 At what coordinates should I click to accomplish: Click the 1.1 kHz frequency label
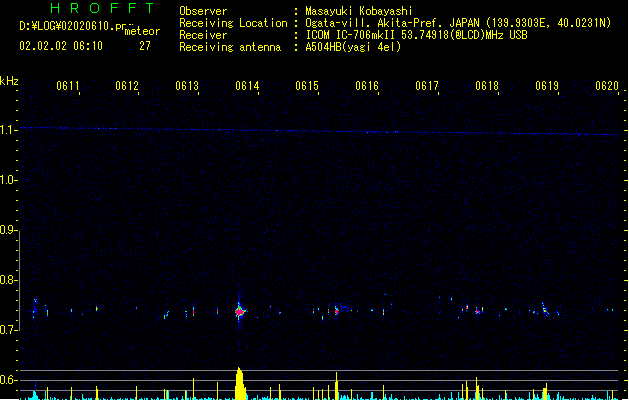pos(9,130)
